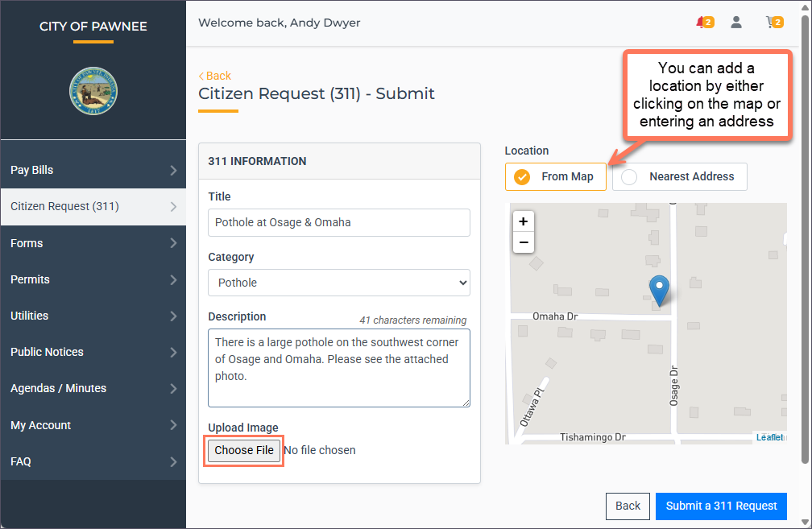
Task: Zoom in on the map
Action: [x=524, y=221]
